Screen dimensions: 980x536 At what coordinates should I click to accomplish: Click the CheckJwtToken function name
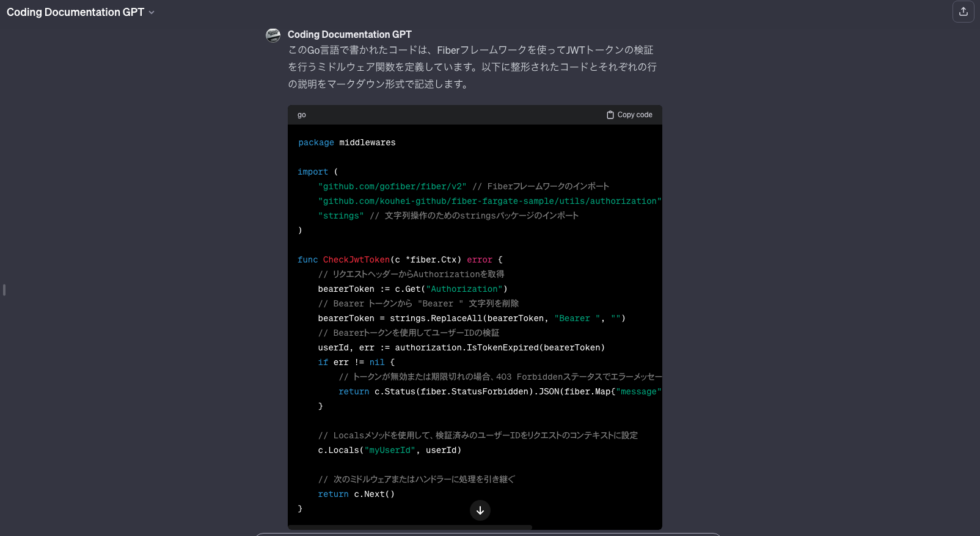(x=356, y=260)
